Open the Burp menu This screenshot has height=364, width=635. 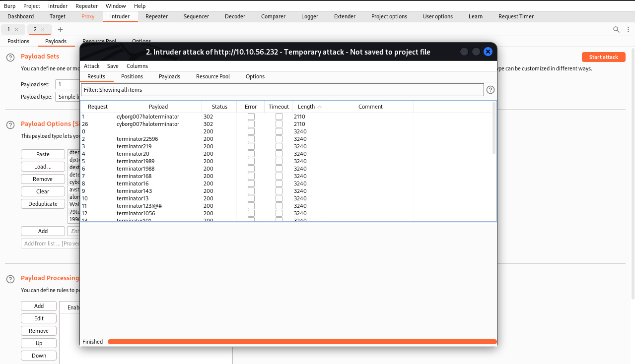[x=9, y=6]
